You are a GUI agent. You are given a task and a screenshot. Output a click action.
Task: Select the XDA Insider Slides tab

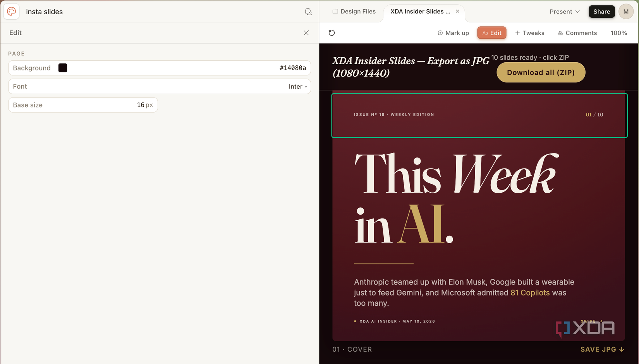pos(420,12)
